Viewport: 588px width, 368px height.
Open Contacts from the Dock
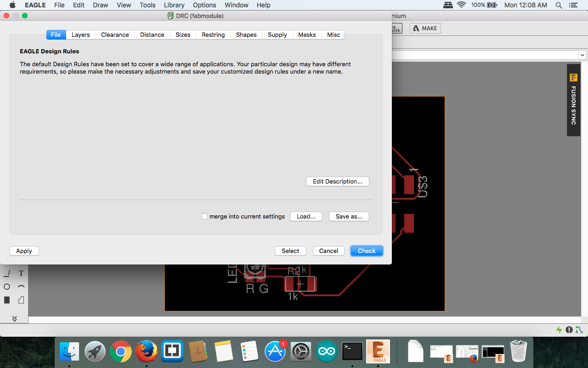(x=198, y=352)
